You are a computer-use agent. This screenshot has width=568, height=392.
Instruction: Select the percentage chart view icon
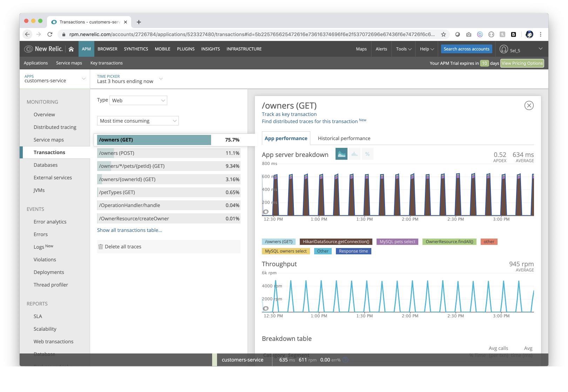367,154
